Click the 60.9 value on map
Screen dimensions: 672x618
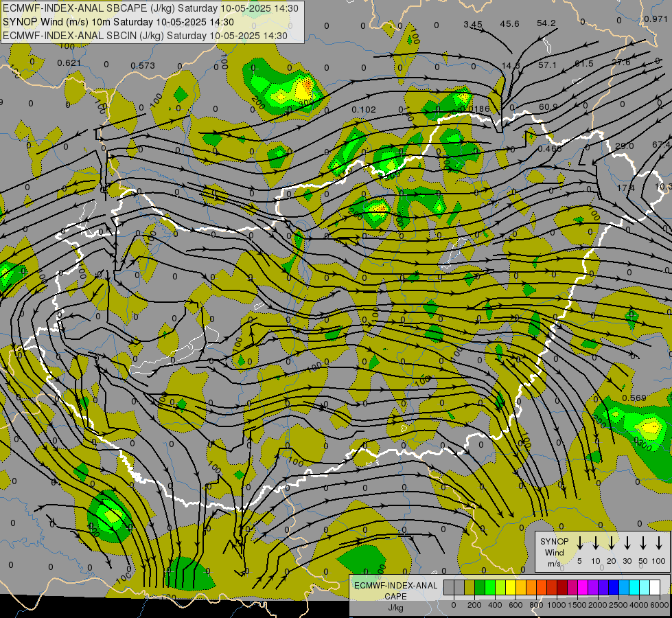tap(548, 107)
